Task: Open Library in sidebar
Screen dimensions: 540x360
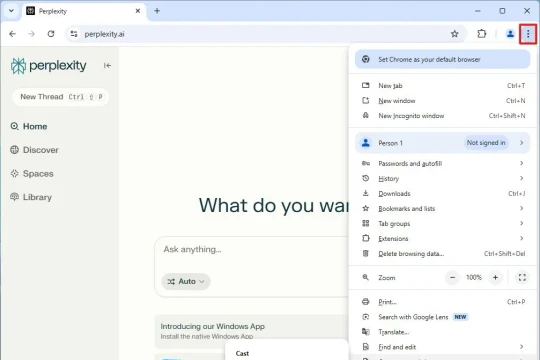Action: (x=31, y=197)
